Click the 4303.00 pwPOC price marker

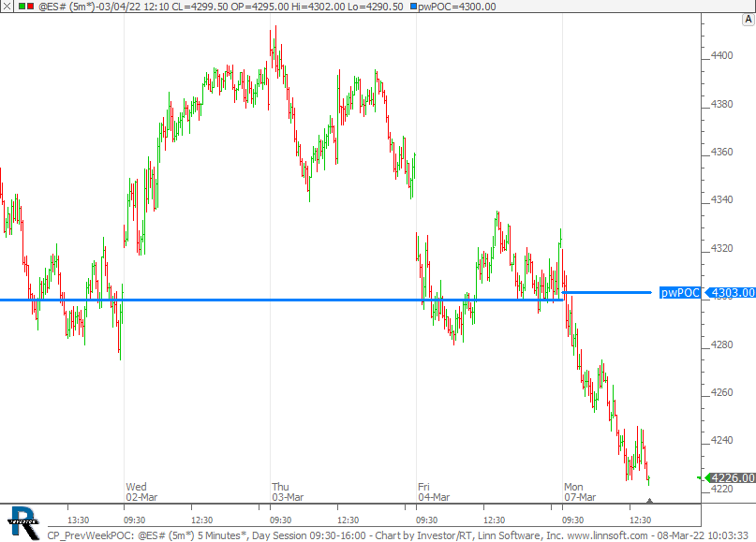point(731,292)
